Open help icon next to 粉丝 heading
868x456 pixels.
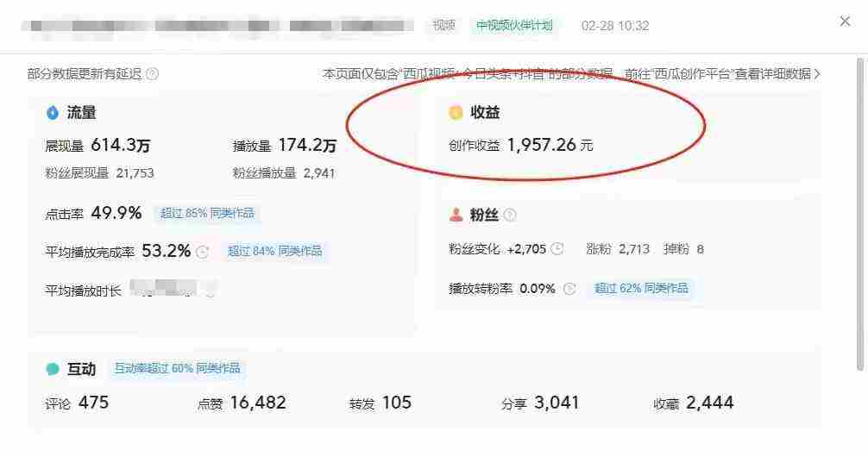tap(510, 215)
